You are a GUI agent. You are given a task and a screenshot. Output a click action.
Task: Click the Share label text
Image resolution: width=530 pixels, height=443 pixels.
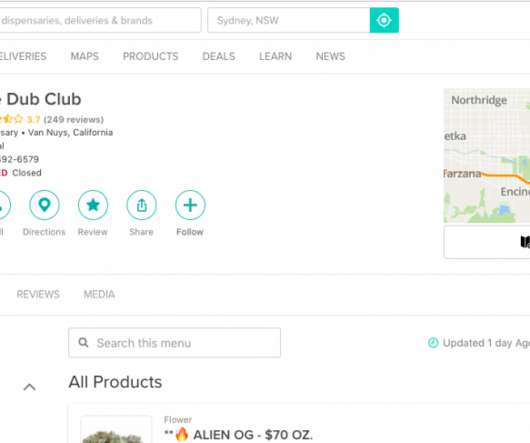(141, 232)
